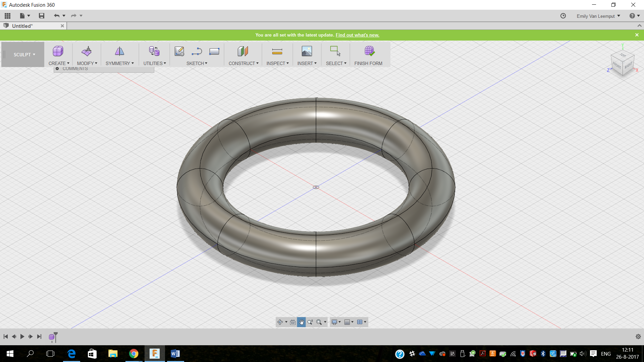Screen dimensions: 644x362
Task: Click the Select tool icon
Action: tap(335, 51)
